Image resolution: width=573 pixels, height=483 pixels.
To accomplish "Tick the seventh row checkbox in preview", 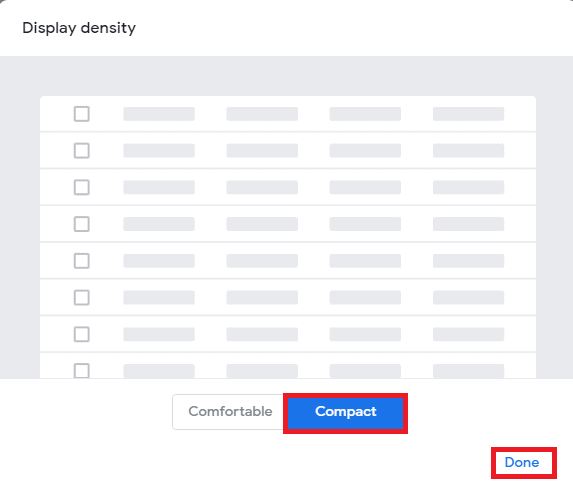I will 81,334.
